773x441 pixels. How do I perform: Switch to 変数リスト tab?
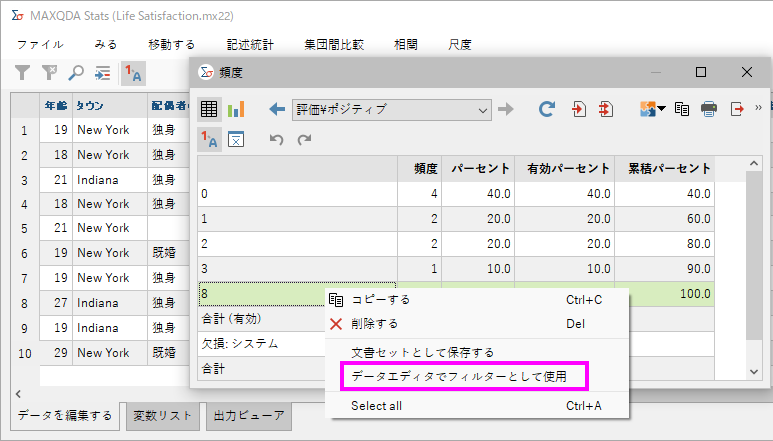click(163, 415)
